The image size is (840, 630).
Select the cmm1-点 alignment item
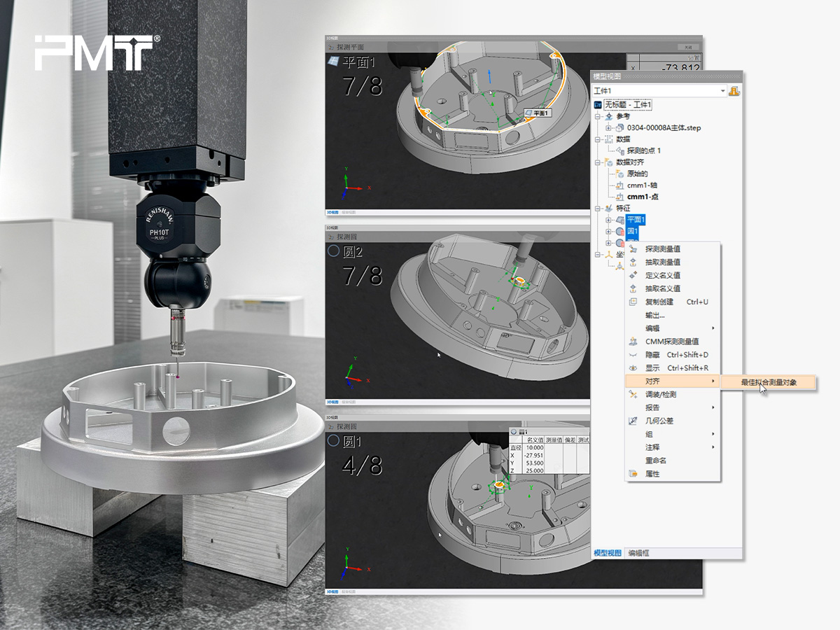[x=643, y=197]
